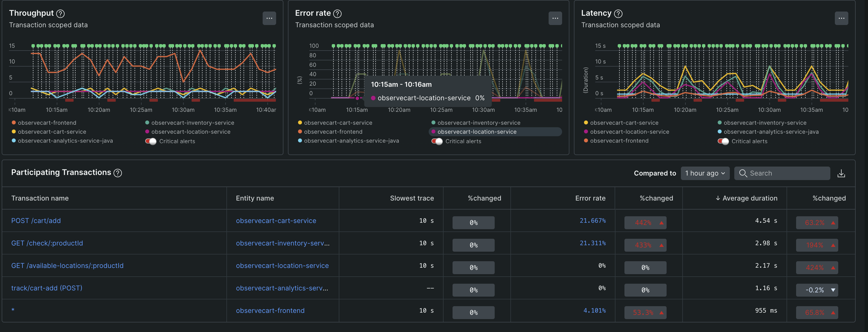
Task: Click help icon next to Latency title
Action: (618, 13)
